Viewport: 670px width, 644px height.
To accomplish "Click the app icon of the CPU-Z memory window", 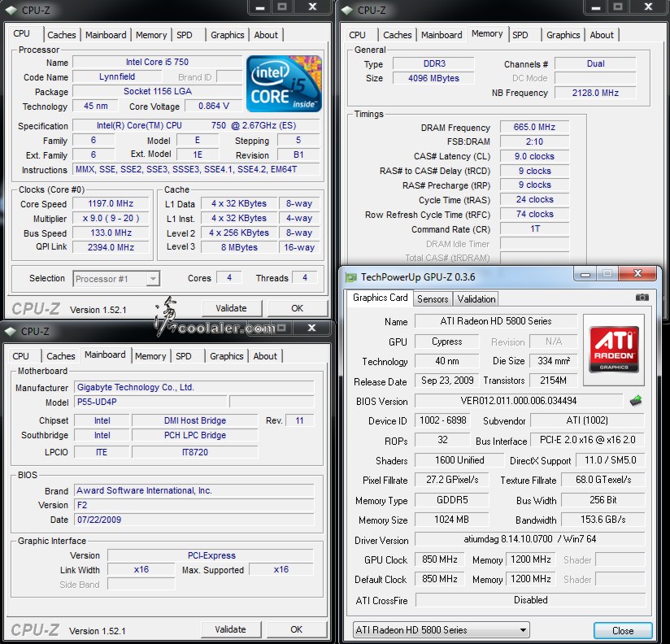I will click(x=347, y=10).
